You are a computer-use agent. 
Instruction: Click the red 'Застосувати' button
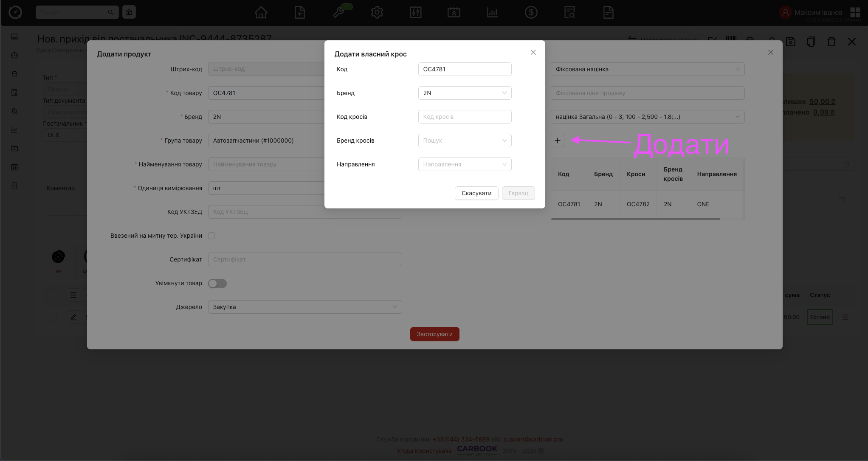coord(434,334)
